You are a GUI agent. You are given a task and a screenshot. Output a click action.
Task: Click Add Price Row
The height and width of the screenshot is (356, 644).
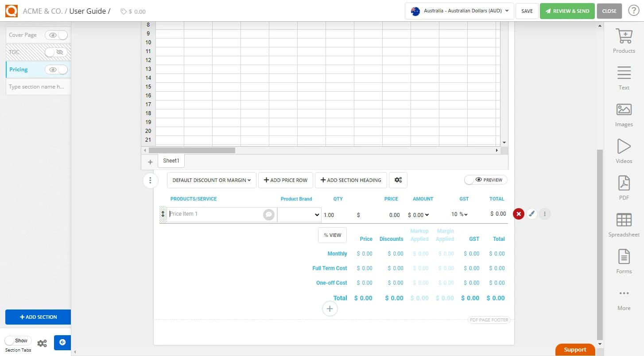click(285, 180)
